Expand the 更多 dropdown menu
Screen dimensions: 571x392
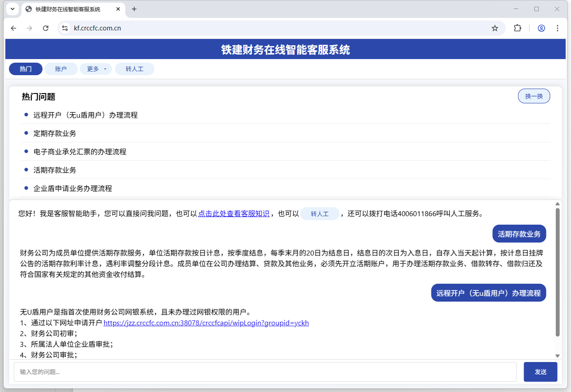pyautogui.click(x=96, y=69)
